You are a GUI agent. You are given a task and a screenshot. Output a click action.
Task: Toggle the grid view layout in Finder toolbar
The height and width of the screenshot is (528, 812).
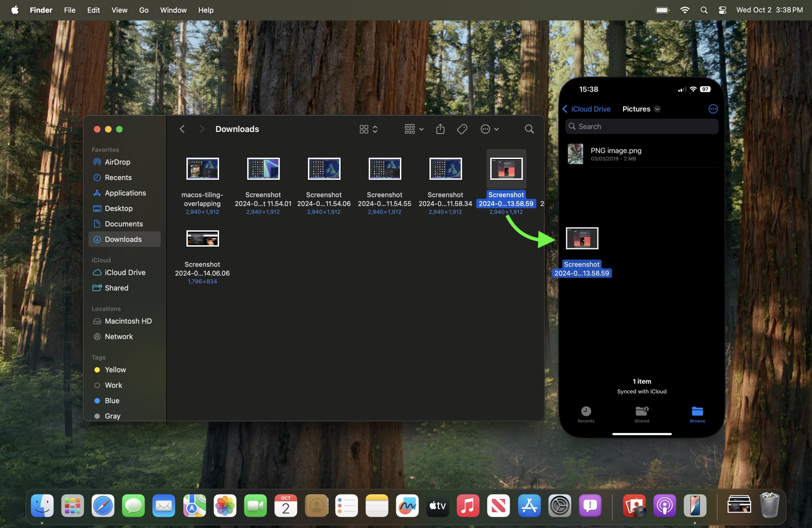click(x=363, y=129)
